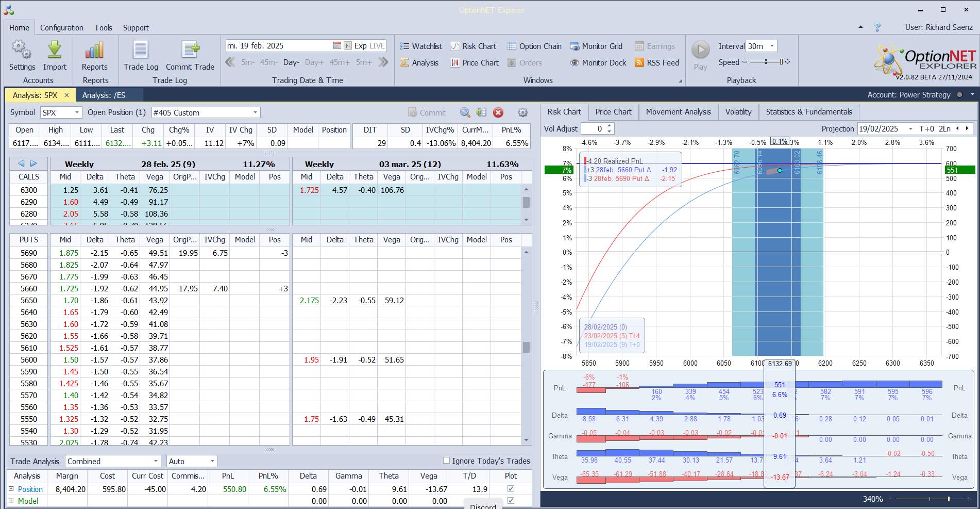This screenshot has width=980, height=509.
Task: Open the Watchlist window
Action: (x=421, y=46)
